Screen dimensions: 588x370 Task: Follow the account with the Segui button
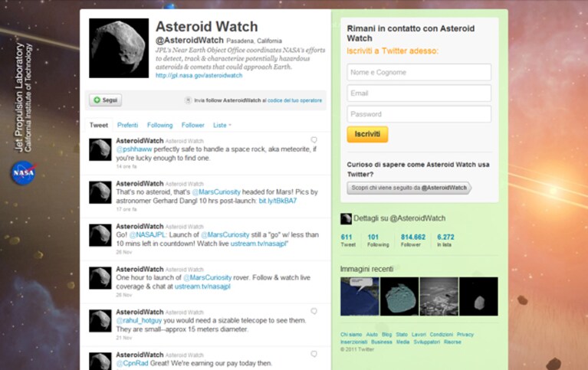[x=105, y=100]
